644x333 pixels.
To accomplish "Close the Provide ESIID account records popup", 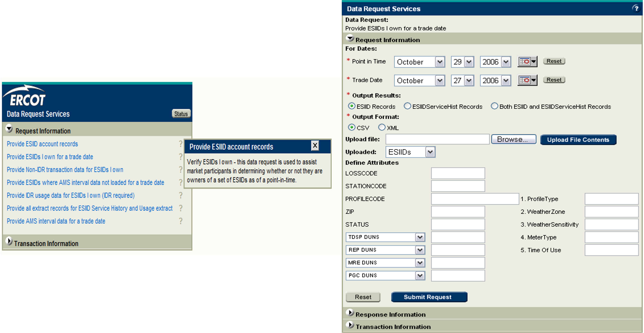I will (315, 146).
